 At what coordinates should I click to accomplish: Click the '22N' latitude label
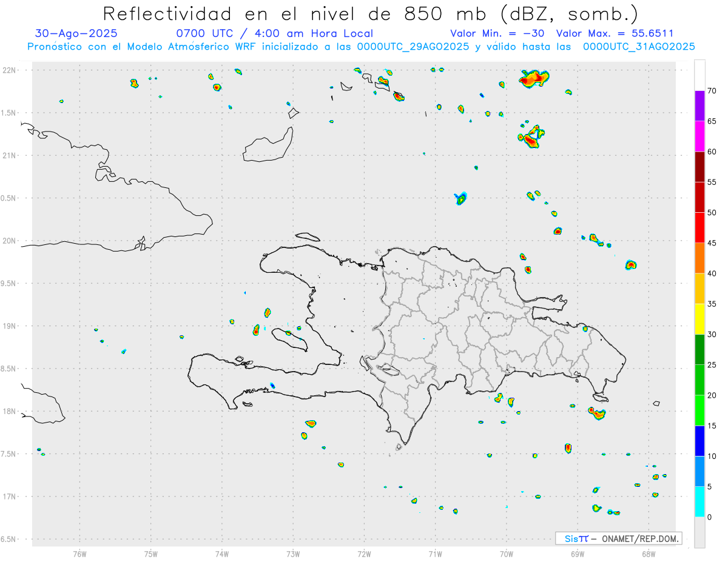tap(10, 70)
